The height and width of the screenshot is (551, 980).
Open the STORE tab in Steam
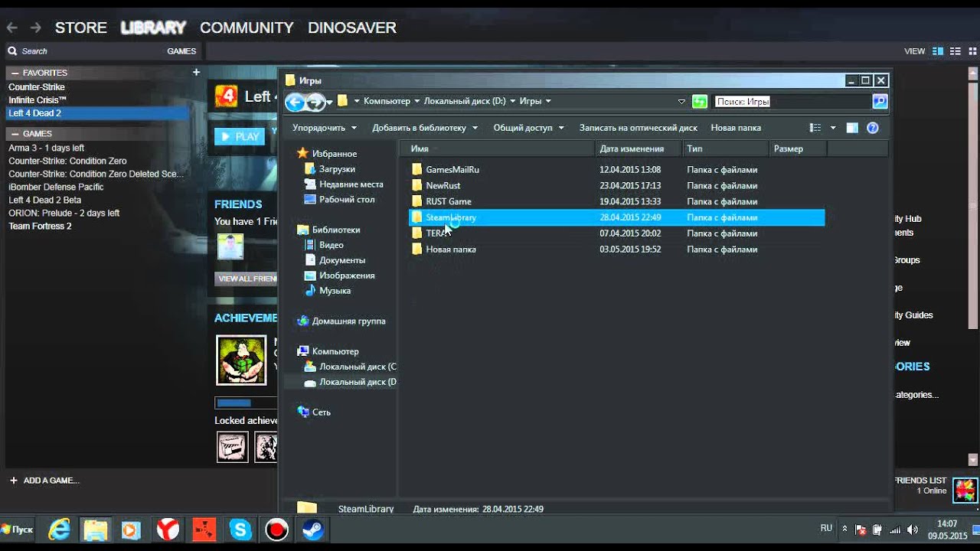[80, 28]
